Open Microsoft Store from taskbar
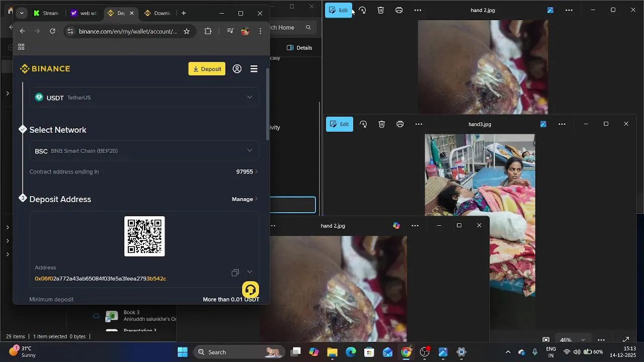The image size is (644, 362). pyautogui.click(x=369, y=352)
